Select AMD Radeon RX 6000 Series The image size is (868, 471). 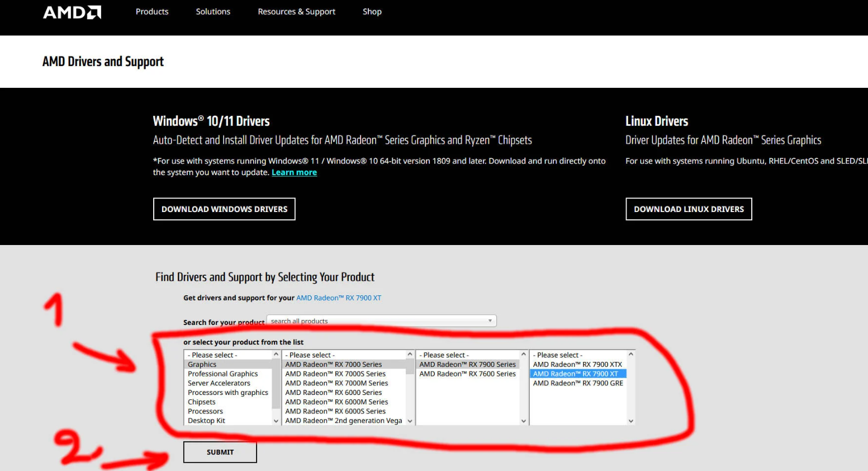click(x=344, y=393)
